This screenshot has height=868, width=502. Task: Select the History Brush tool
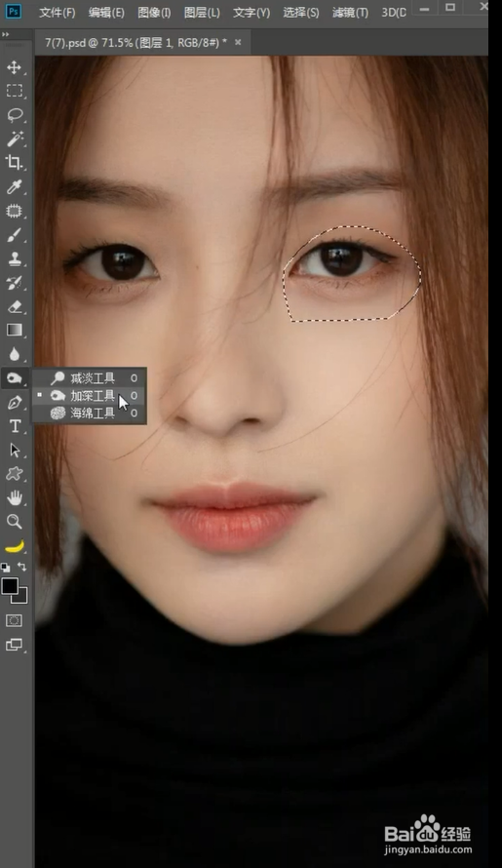click(x=14, y=283)
